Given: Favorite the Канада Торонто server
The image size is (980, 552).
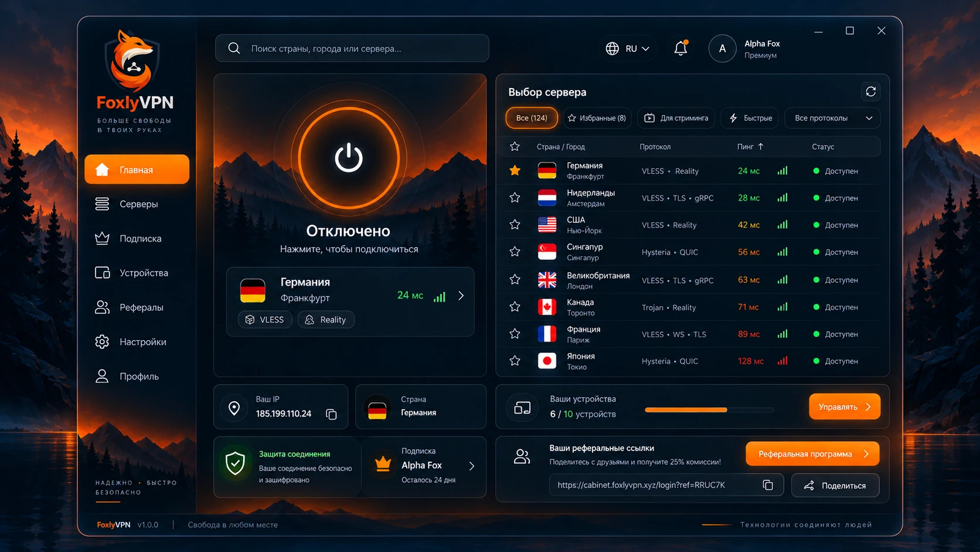Looking at the screenshot, I should coord(515,307).
